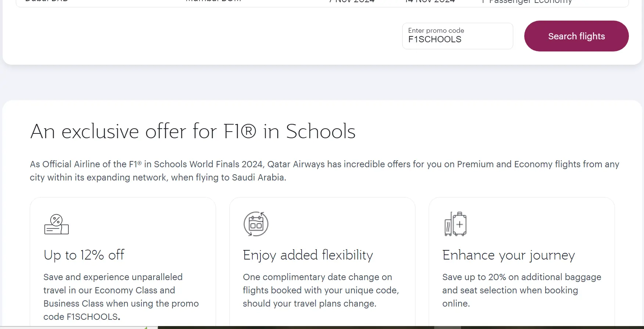
Task: Click the Enter promo code label
Action: coord(436,30)
